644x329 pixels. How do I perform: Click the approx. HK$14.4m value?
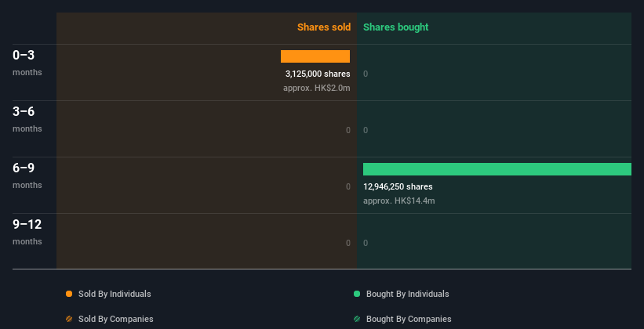pos(398,201)
